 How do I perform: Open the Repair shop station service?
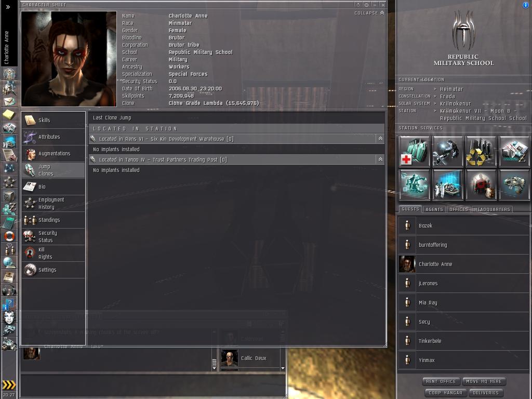(x=447, y=151)
